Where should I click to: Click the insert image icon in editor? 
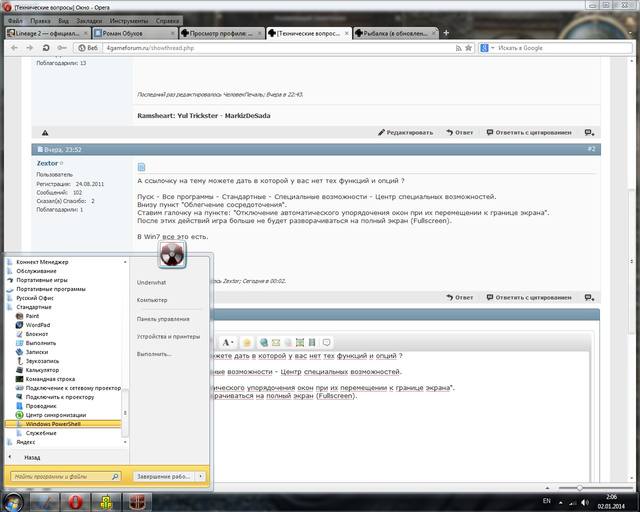click(300, 343)
